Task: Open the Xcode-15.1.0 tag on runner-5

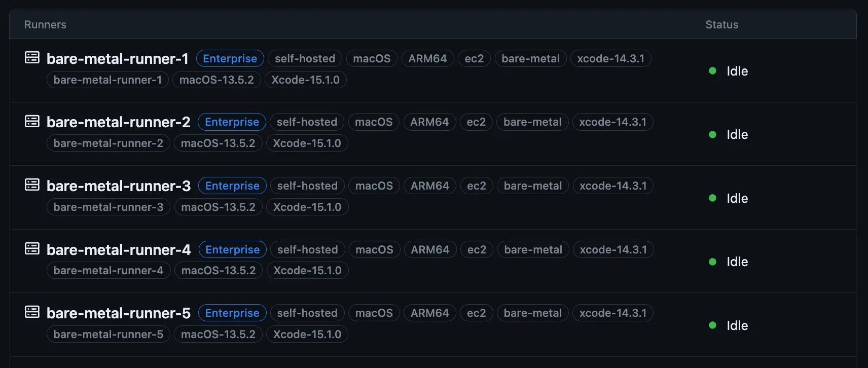Action: point(307,334)
